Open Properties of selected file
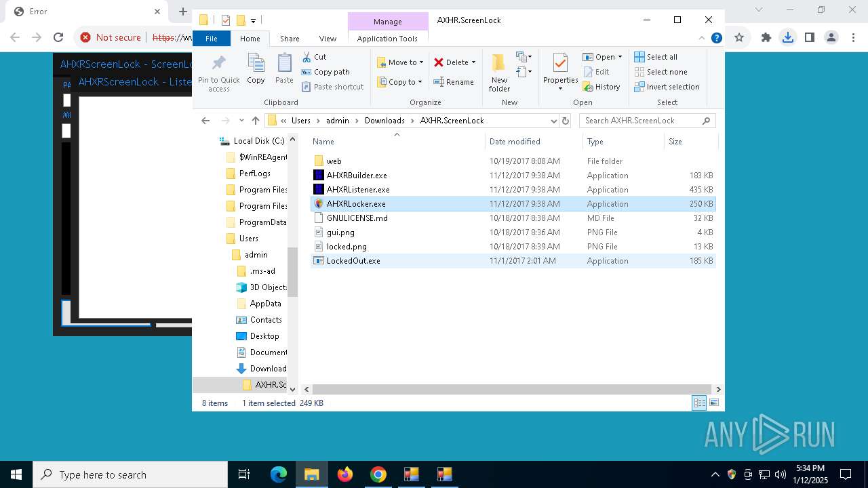The image size is (868, 488). [x=560, y=73]
